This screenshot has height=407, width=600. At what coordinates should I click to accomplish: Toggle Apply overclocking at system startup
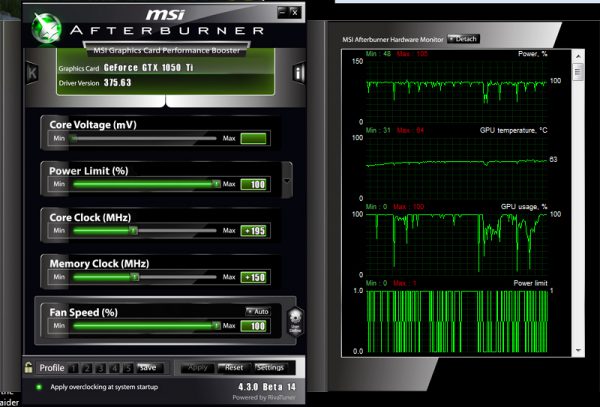(39, 387)
